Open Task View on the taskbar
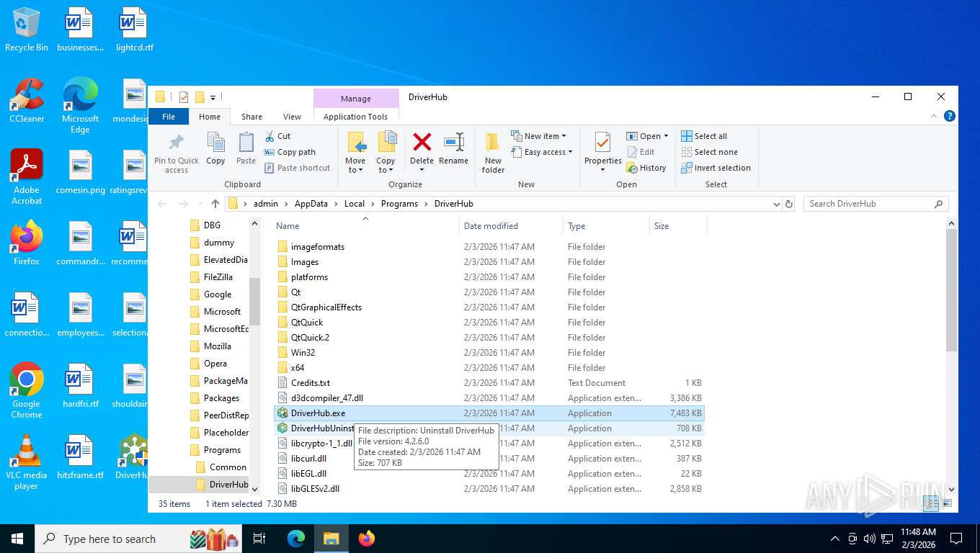 click(x=259, y=539)
